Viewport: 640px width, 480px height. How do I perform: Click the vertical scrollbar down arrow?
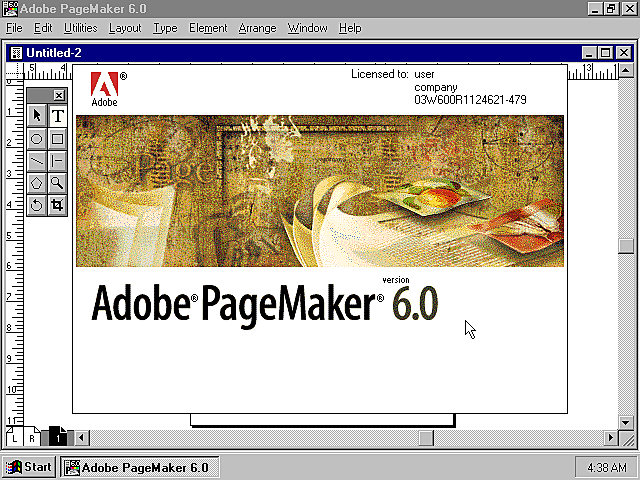626,422
